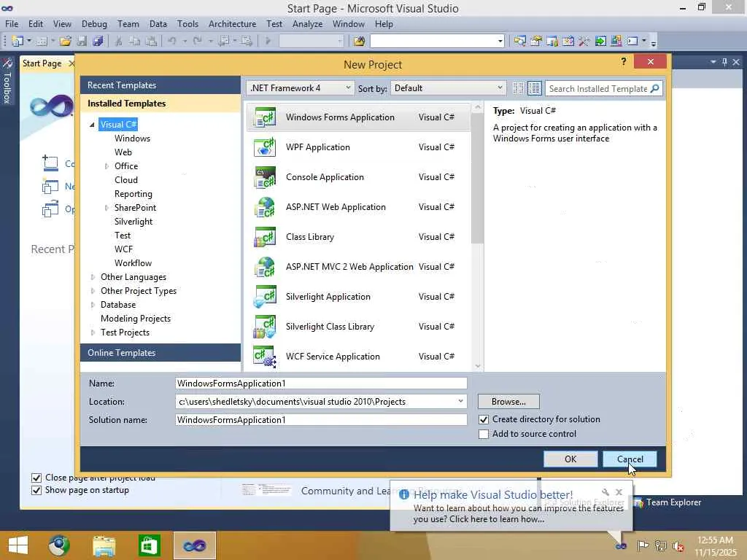Open the toolbar find combo box dropdown

pos(500,41)
